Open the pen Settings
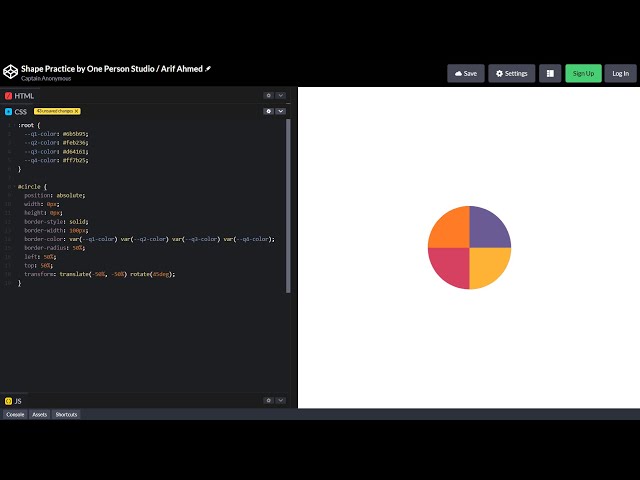This screenshot has width=640, height=480. [x=511, y=73]
